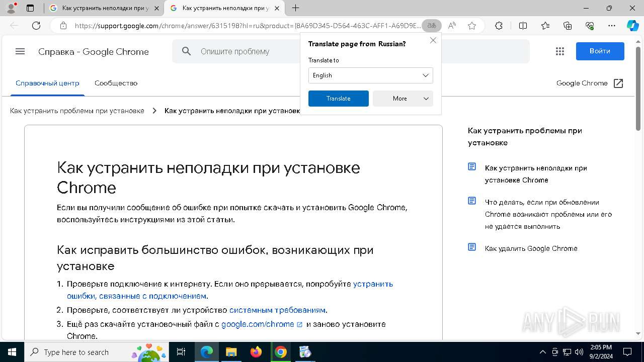
Task: Open Chrome from taskbar
Action: tap(281, 352)
